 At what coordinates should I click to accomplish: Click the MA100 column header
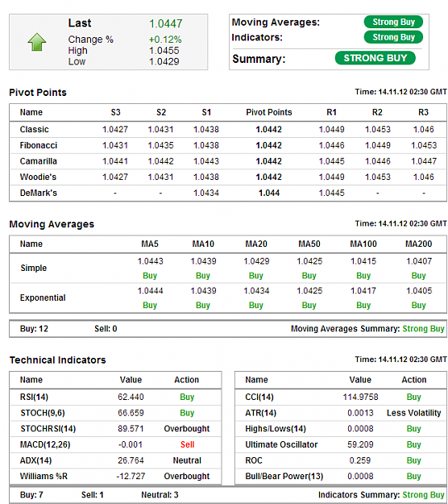click(x=363, y=244)
